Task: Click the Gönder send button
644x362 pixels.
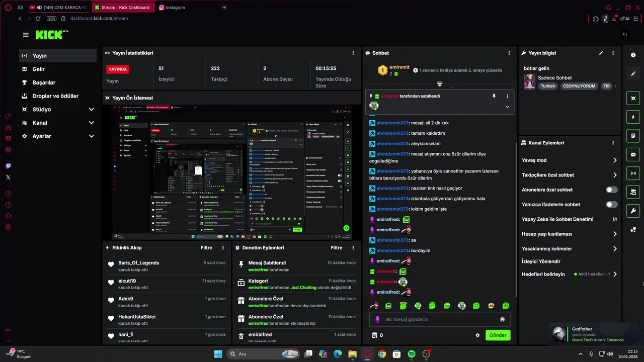Action: [x=498, y=335]
